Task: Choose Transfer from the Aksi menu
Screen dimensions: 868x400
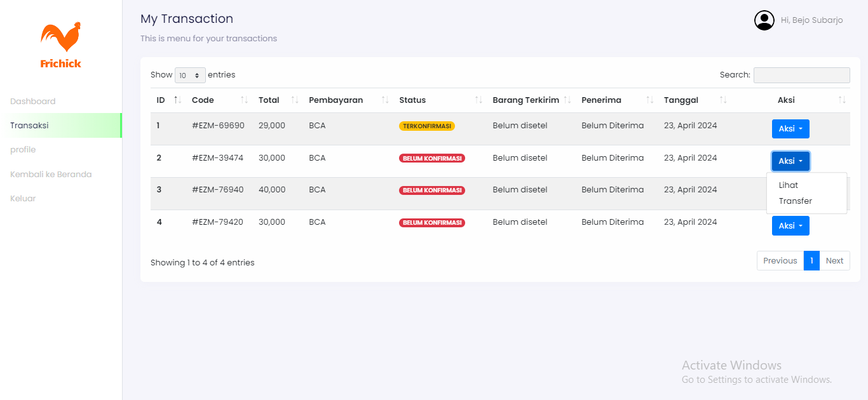Action: pos(796,201)
